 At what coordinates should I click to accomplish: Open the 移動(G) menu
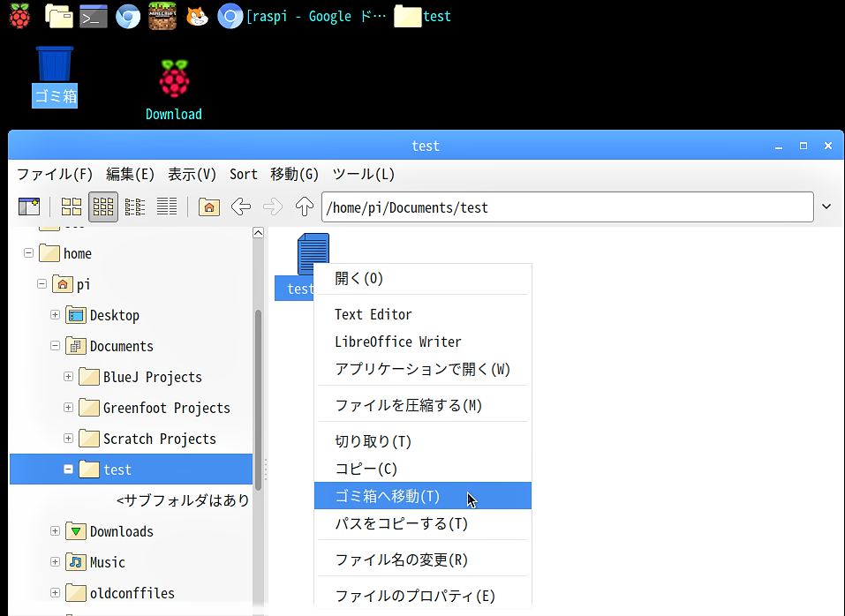294,174
